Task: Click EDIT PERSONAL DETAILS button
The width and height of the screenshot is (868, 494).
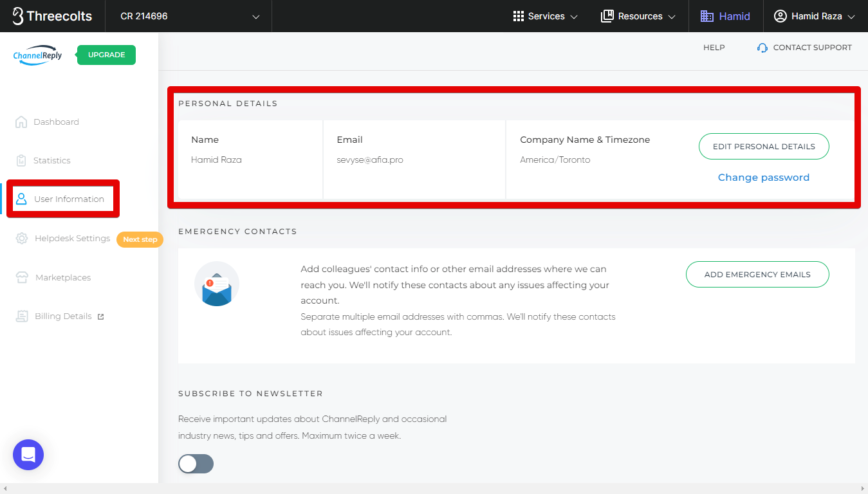Action: click(x=764, y=147)
